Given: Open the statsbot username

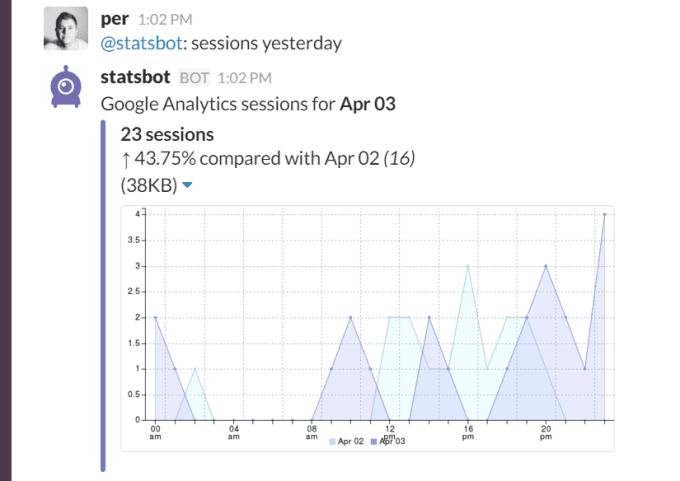Looking at the screenshot, I should (135, 77).
